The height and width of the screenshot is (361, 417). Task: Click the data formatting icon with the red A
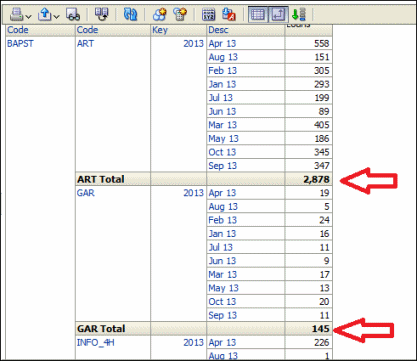click(x=229, y=15)
